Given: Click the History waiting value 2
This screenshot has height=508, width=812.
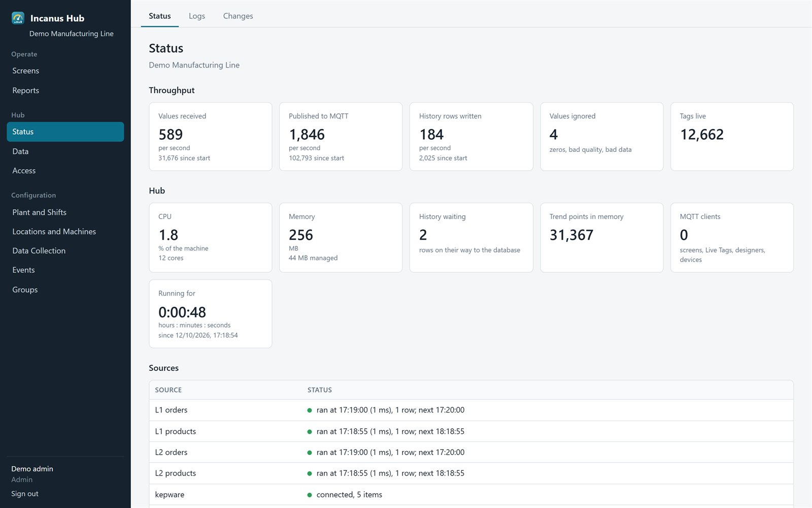Looking at the screenshot, I should 423,235.
